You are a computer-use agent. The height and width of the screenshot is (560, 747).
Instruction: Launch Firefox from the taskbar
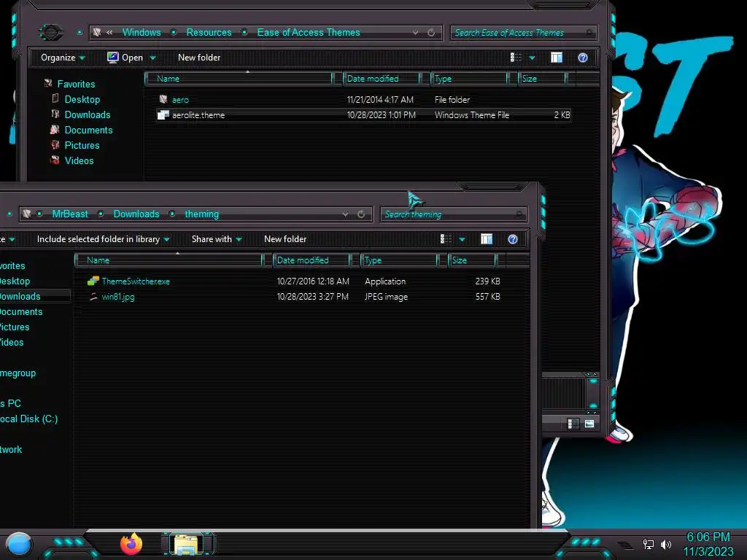pyautogui.click(x=131, y=544)
